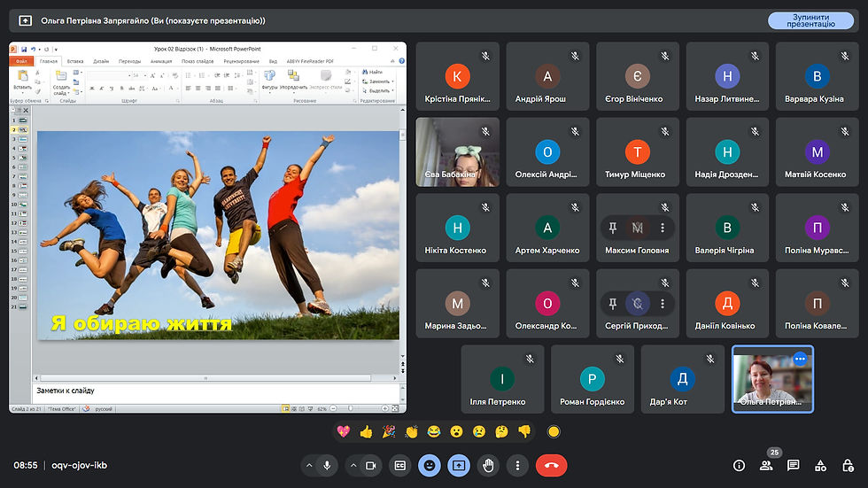This screenshot has height=488, width=868.
Task: Stop presenting with Зупинити презентацію button
Action: coord(811,21)
